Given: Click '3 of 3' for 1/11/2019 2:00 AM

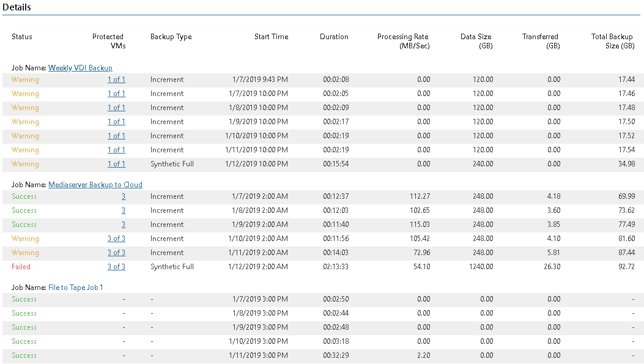Looking at the screenshot, I should tap(116, 253).
